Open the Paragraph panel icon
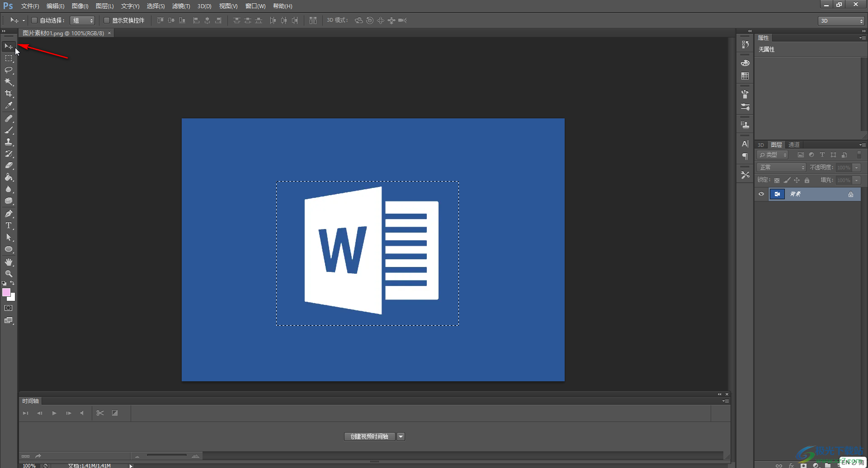Viewport: 868px width, 468px height. click(x=745, y=156)
